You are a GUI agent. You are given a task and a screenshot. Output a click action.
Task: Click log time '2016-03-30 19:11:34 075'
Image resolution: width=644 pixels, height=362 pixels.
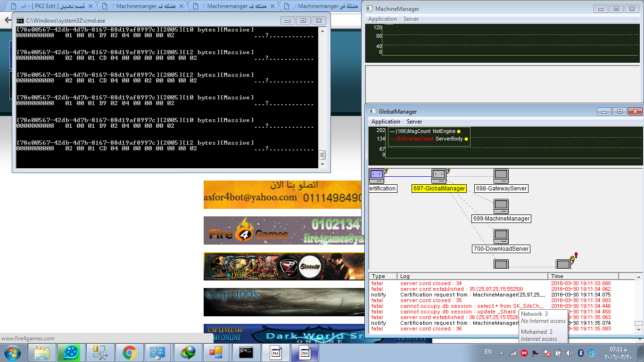click(581, 295)
